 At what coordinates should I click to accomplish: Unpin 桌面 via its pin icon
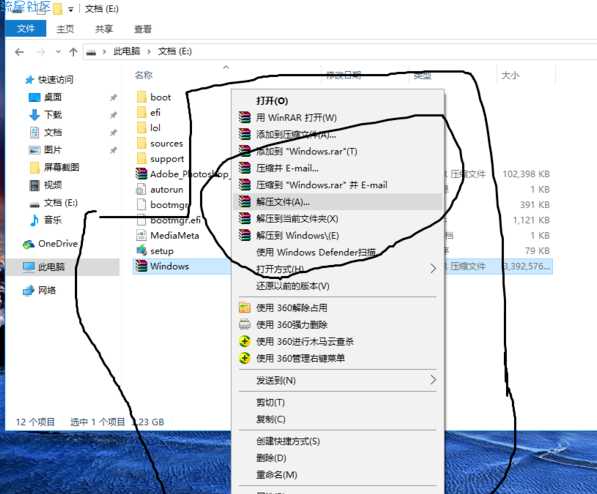tap(113, 98)
